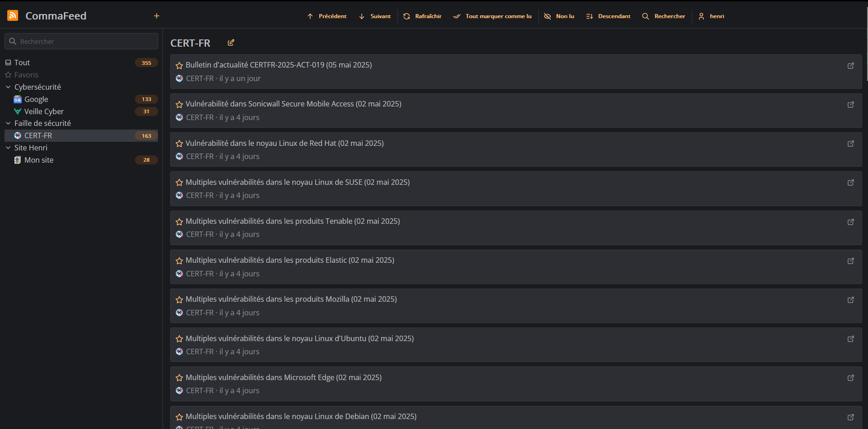Click the 28 badge beside Mon site
Image resolution: width=868 pixels, height=429 pixels.
[x=146, y=160]
